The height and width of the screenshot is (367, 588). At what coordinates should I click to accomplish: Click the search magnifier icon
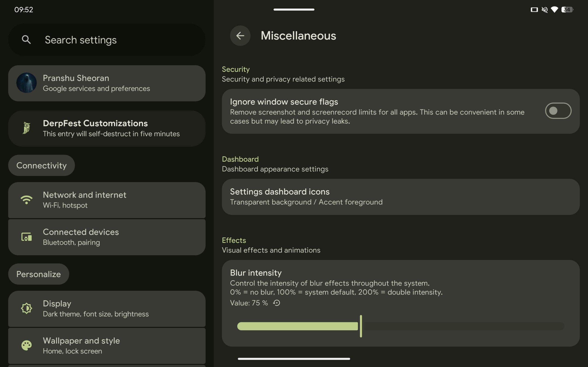click(x=26, y=39)
